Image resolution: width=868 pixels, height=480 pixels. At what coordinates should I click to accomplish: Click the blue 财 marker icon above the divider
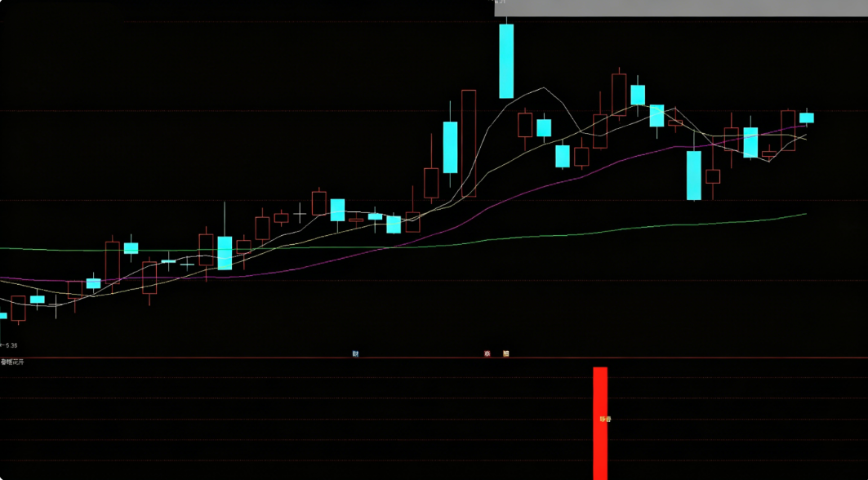355,353
